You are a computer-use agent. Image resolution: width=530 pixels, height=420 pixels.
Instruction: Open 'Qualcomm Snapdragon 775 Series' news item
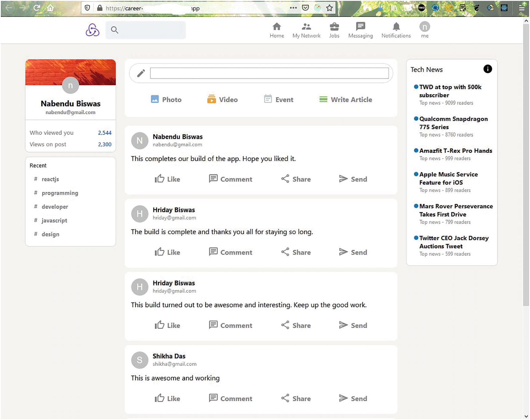click(x=453, y=123)
